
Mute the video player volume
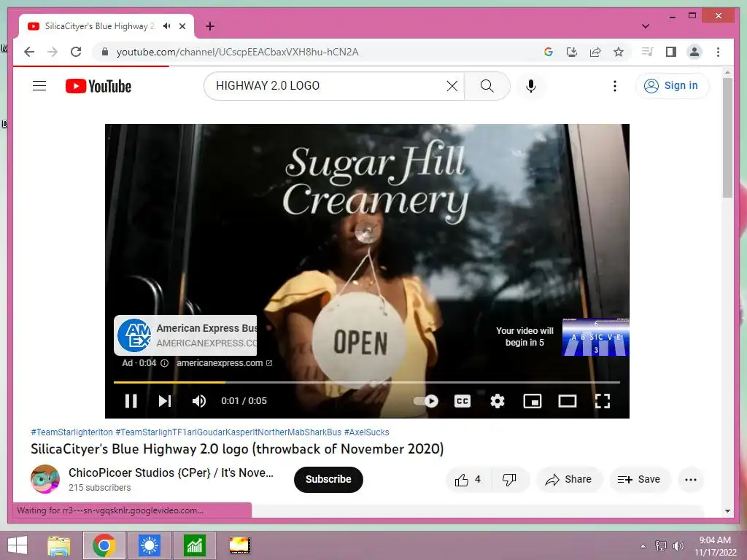tap(199, 401)
